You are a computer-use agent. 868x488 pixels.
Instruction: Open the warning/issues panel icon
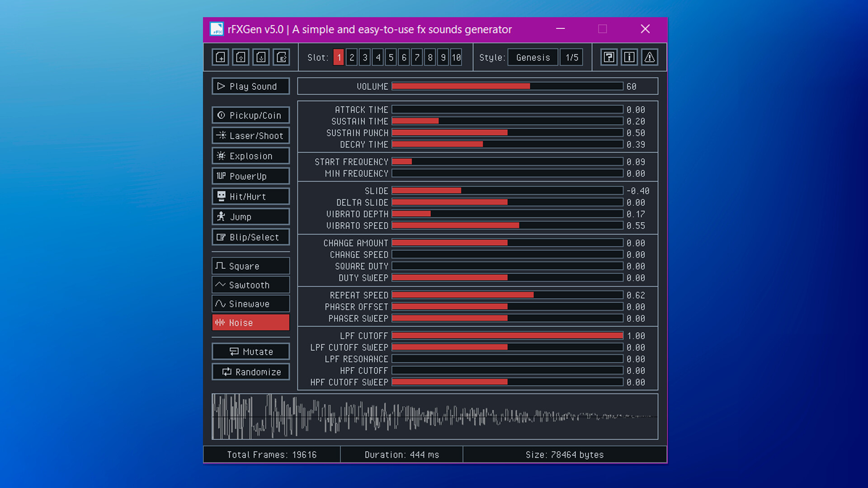(649, 57)
